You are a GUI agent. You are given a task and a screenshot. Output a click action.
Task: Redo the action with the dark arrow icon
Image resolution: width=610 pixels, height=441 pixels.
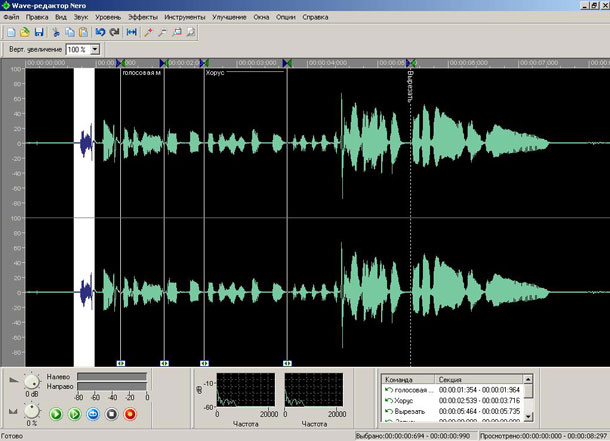pyautogui.click(x=114, y=32)
